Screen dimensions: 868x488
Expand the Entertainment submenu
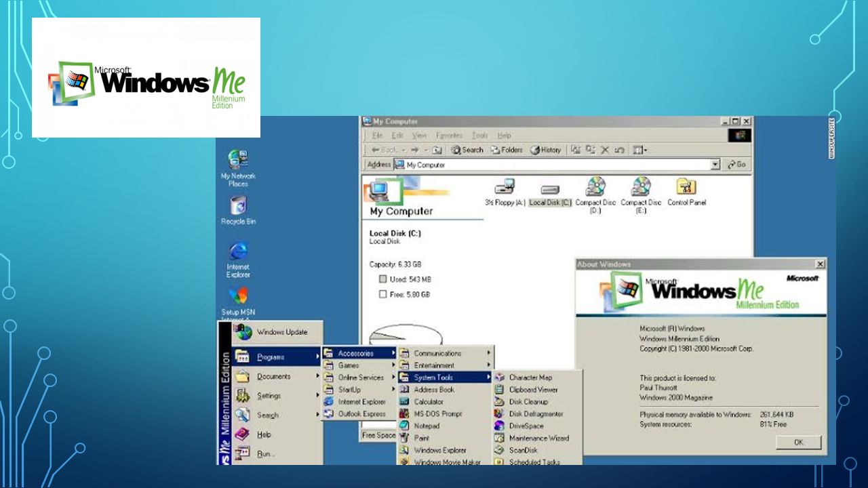click(x=445, y=365)
